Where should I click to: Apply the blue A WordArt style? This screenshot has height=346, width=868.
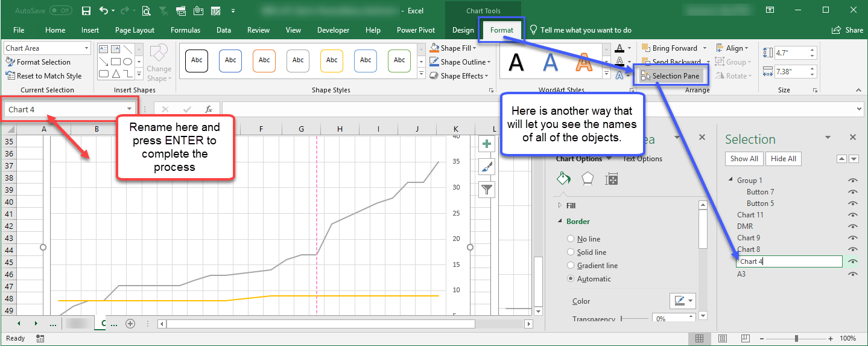tap(550, 62)
